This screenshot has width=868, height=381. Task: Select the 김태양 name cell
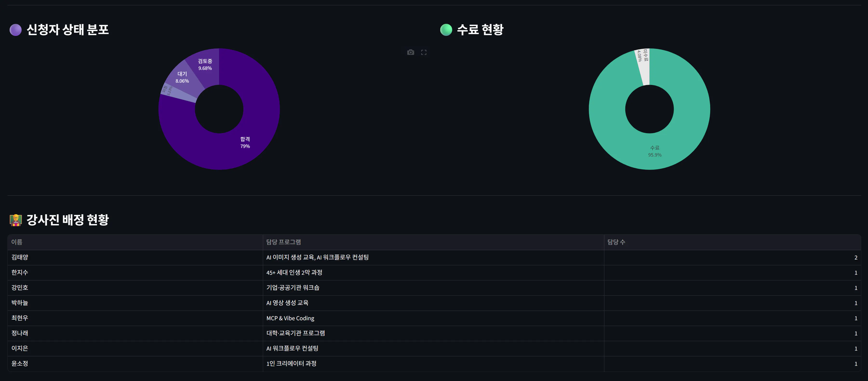[x=20, y=257]
